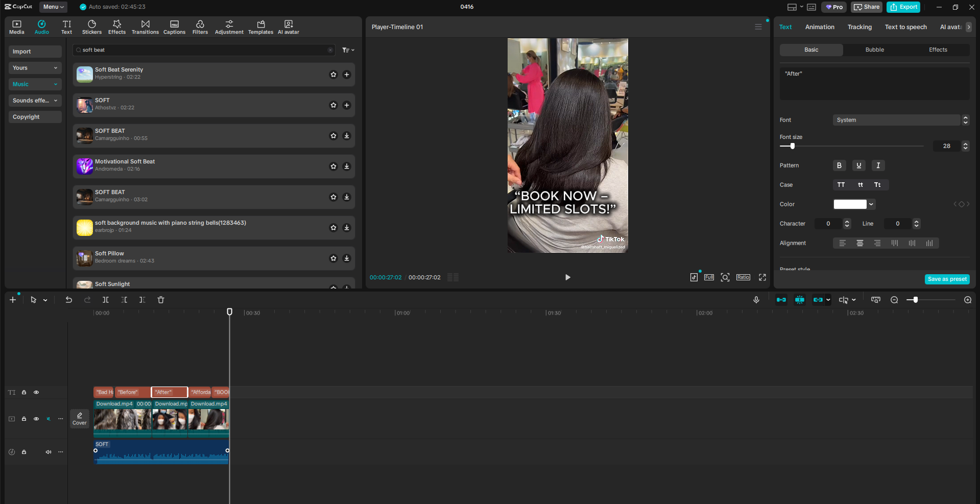Image resolution: width=980 pixels, height=504 pixels.
Task: Hide the text track with eye icon
Action: point(36,392)
